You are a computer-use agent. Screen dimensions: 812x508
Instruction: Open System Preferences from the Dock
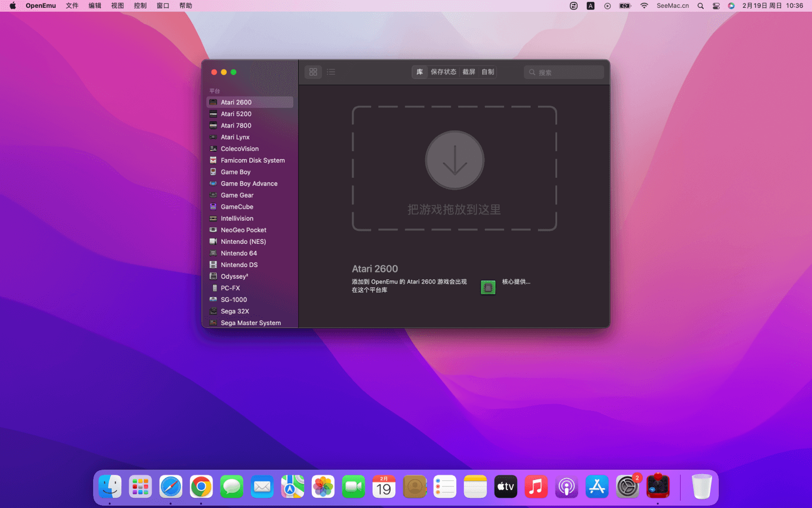click(x=628, y=487)
